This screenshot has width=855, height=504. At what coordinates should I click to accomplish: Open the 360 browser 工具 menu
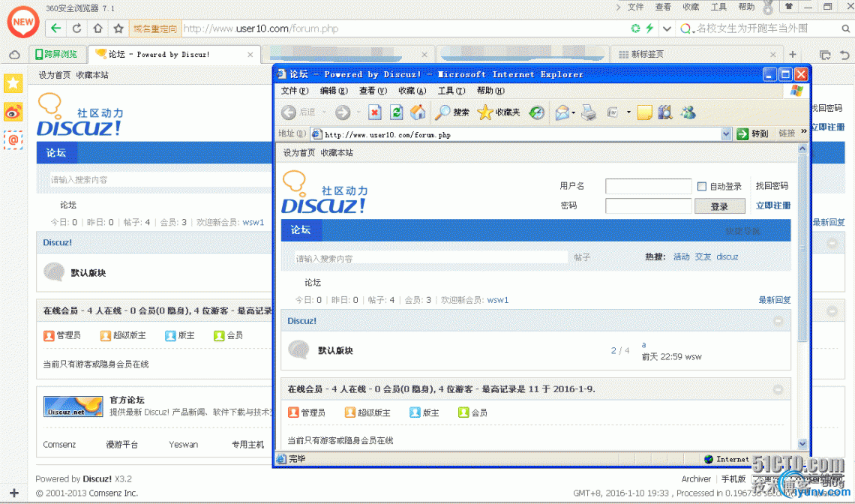click(x=718, y=7)
